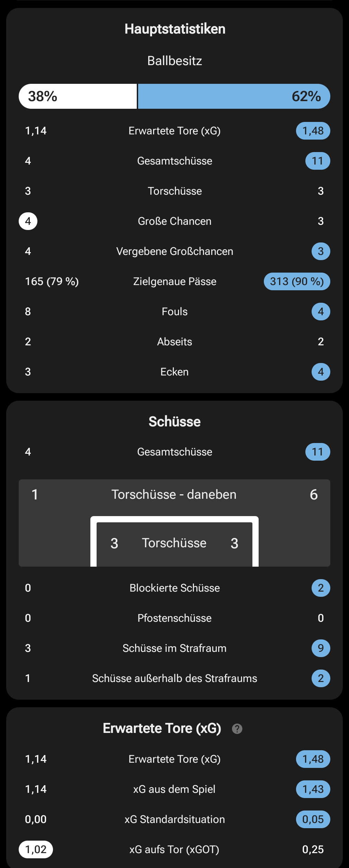This screenshot has width=349, height=868.
Task: Select the Blockierte Schüsse stat label
Action: 174,588
